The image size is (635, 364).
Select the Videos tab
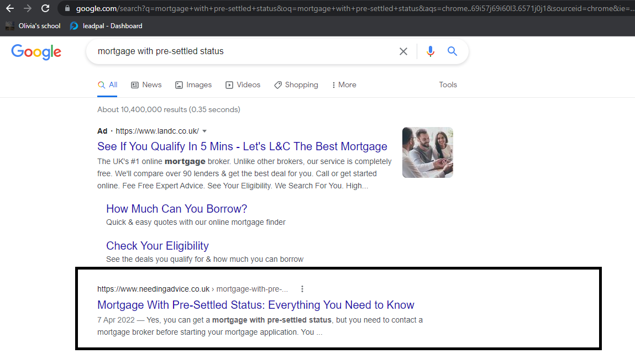pyautogui.click(x=243, y=85)
